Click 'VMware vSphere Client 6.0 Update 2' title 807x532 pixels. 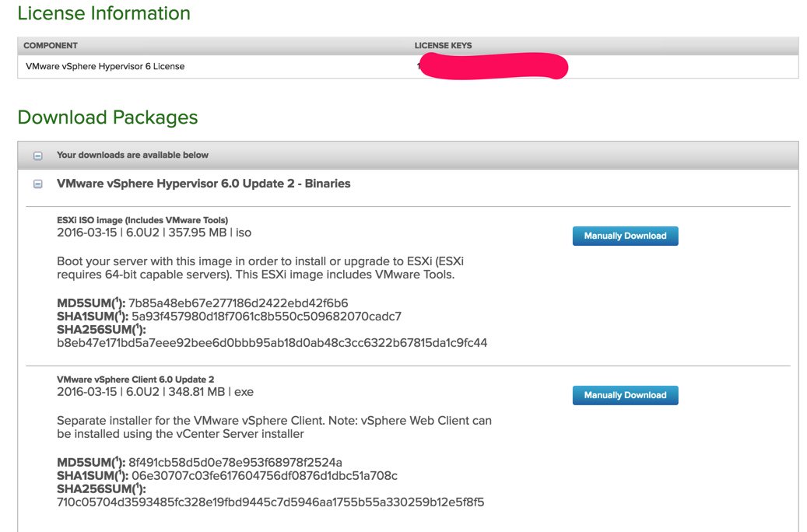(x=135, y=380)
